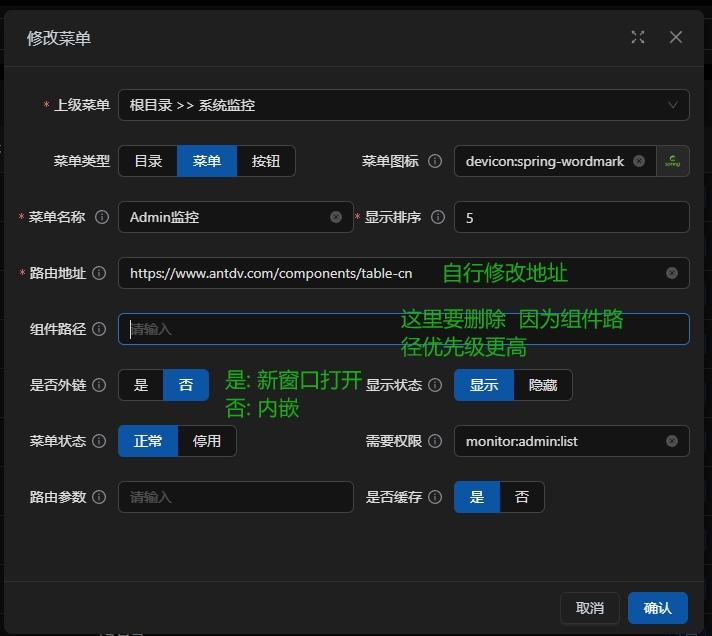712x636 pixels.
Task: Click the 取消 cancel button
Action: pos(590,608)
